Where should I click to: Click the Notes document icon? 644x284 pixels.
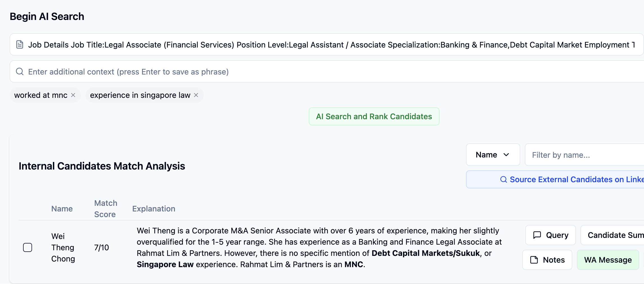[x=534, y=260]
